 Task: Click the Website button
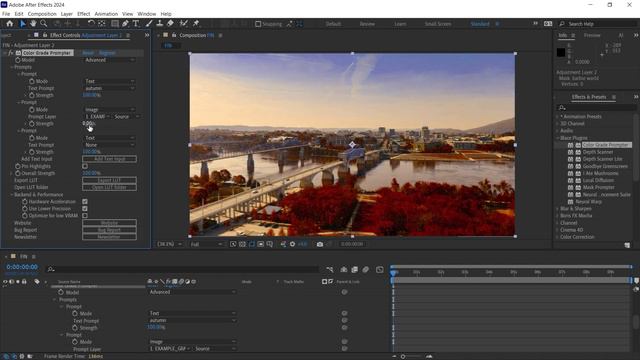coord(109,223)
